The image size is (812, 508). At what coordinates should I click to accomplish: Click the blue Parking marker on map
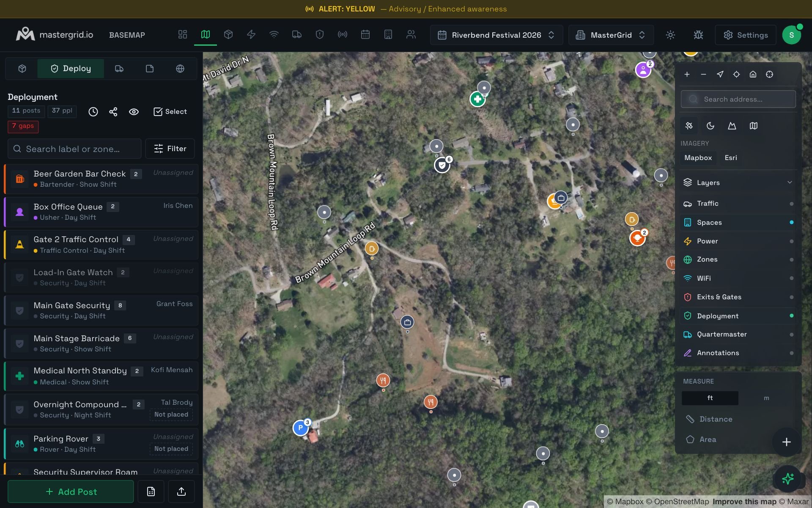(301, 428)
